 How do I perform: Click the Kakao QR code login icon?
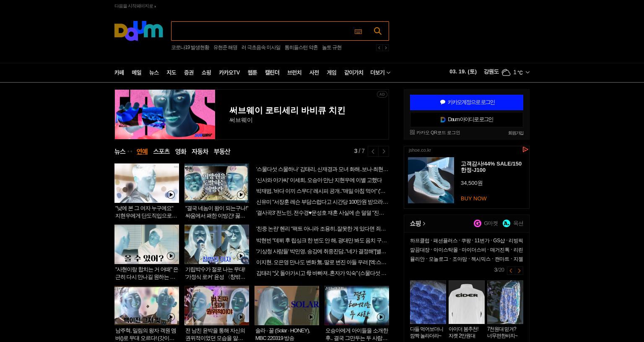click(412, 132)
